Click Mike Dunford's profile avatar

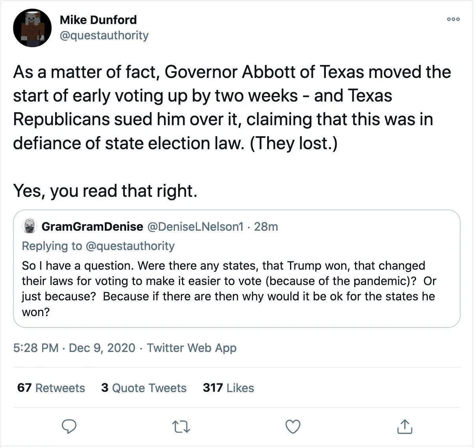click(x=32, y=28)
